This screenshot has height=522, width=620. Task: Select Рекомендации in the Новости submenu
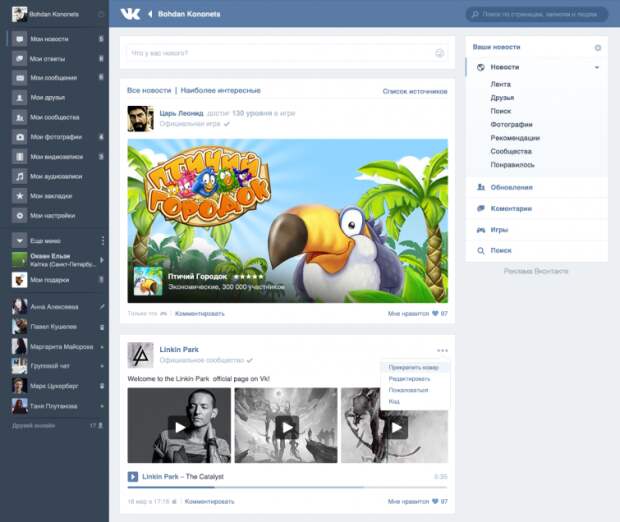515,138
